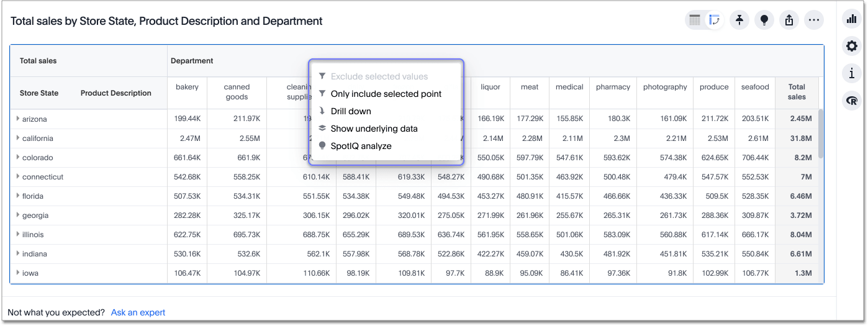
Task: Open the more options ellipsis menu
Action: tap(814, 20)
